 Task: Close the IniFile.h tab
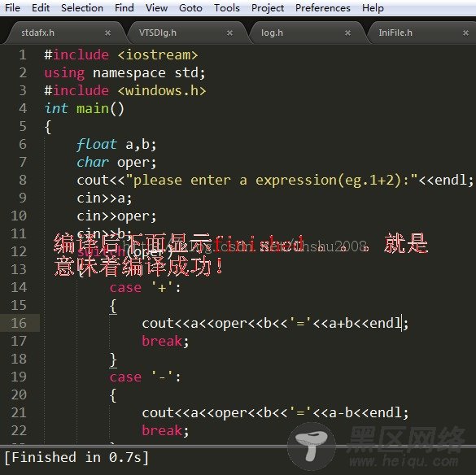tap(465, 33)
